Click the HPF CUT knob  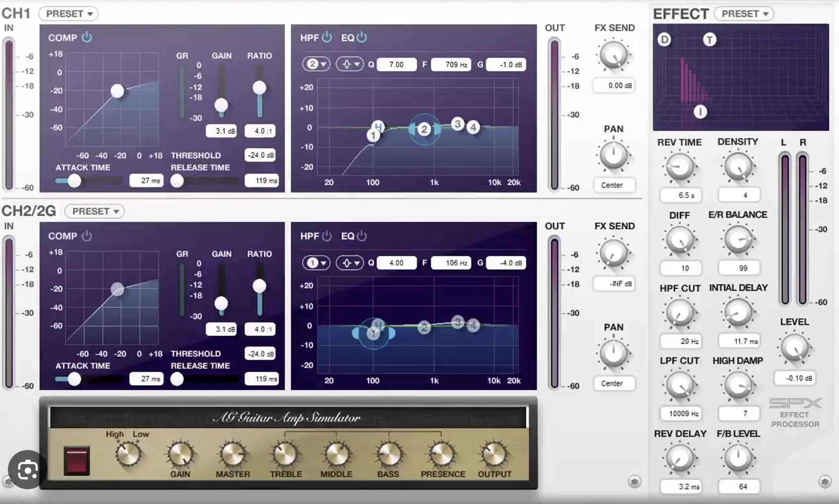click(680, 313)
